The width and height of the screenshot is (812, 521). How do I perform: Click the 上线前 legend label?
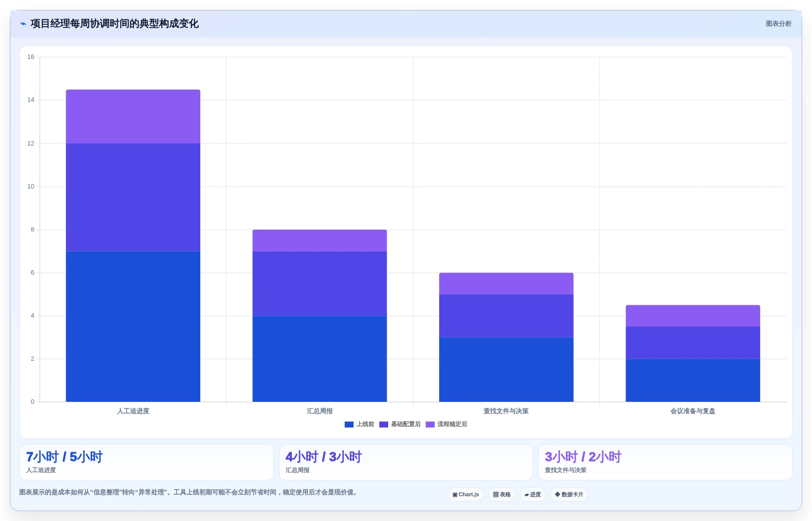point(365,425)
